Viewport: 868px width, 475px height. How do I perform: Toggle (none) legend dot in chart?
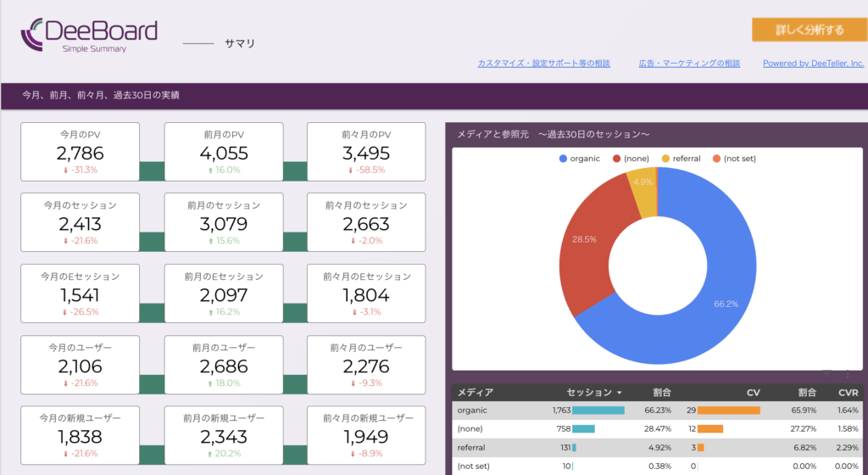pyautogui.click(x=616, y=159)
